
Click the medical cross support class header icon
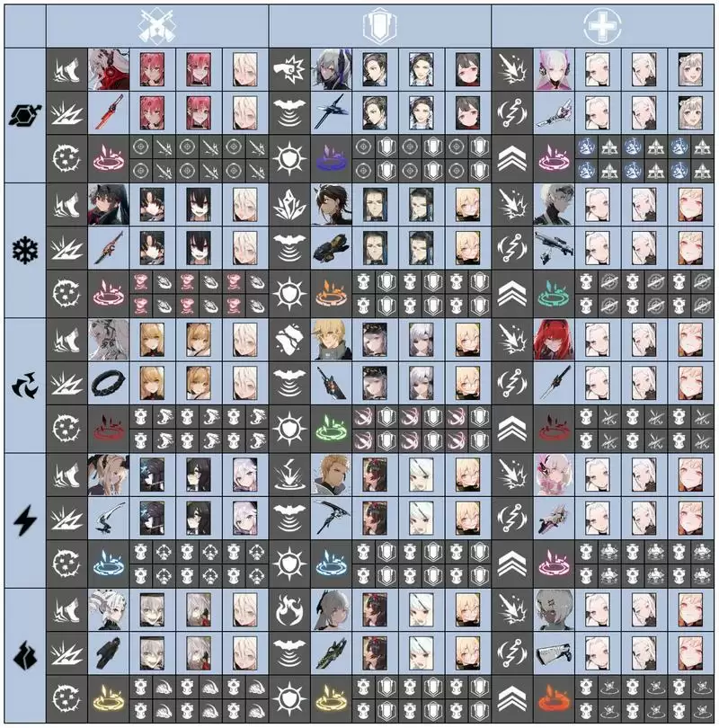pos(602,25)
